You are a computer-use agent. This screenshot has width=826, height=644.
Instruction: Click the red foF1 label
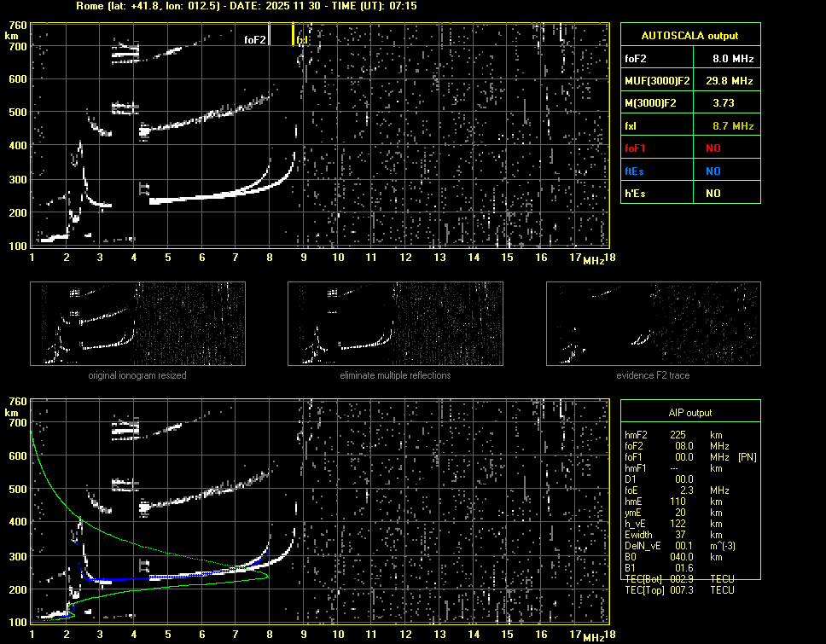[637, 148]
